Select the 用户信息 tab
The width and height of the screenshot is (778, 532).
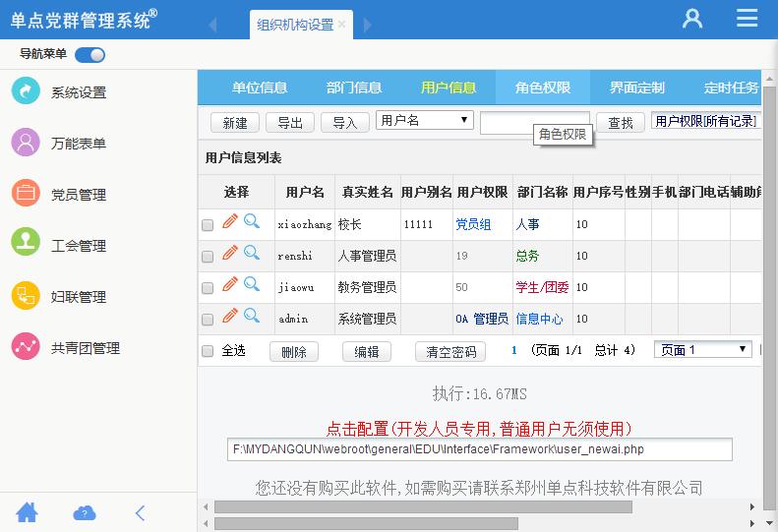(x=449, y=88)
